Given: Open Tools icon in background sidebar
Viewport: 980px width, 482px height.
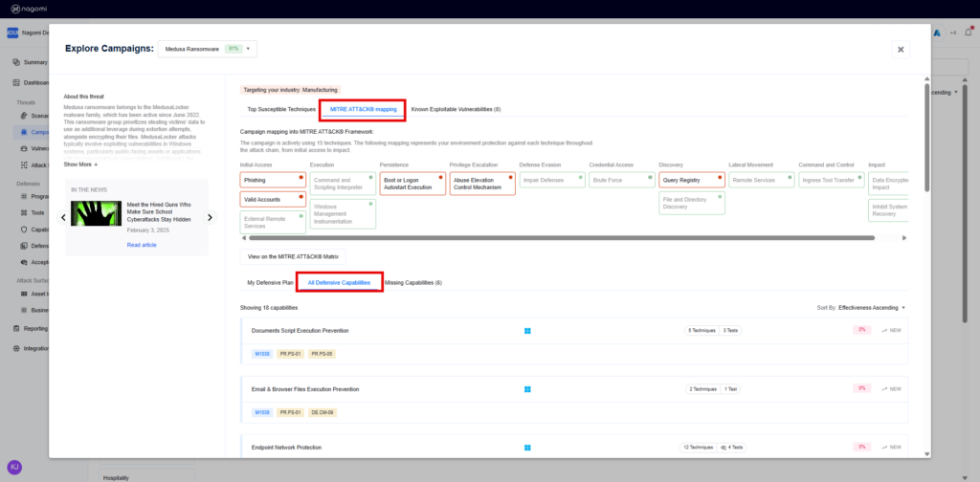Looking at the screenshot, I should (x=24, y=212).
